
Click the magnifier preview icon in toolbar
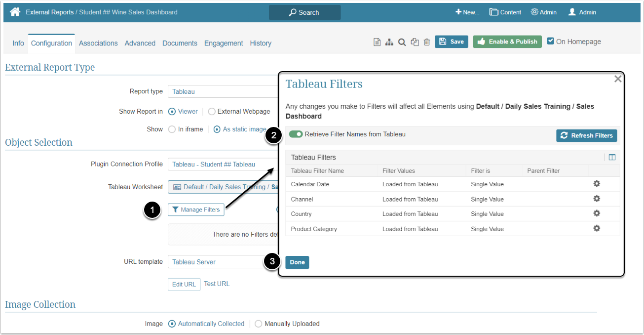[402, 42]
